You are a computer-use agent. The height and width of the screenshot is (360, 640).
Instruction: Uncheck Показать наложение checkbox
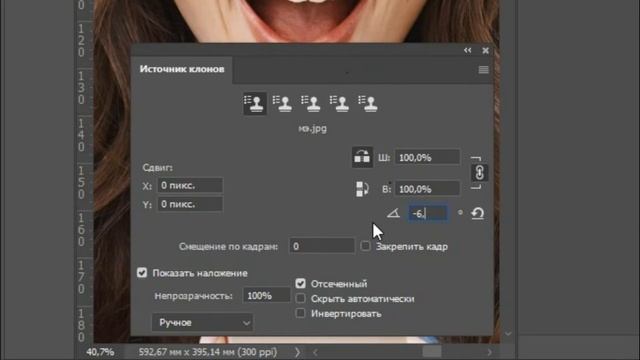point(142,273)
